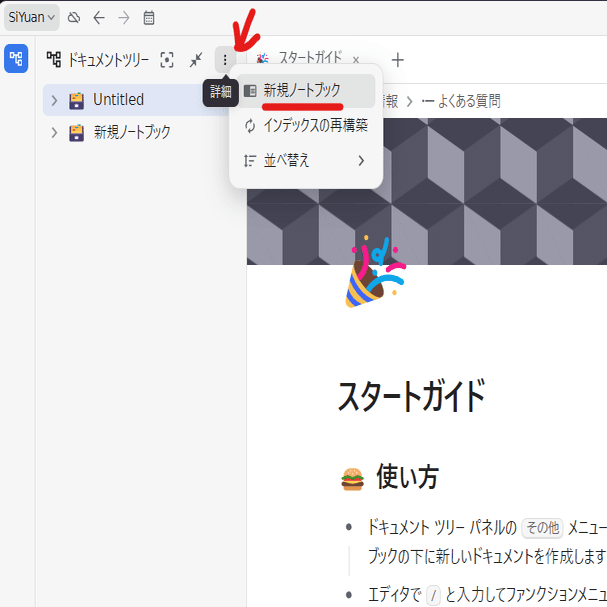
Task: Click the three-dot more options button
Action: pos(225,60)
